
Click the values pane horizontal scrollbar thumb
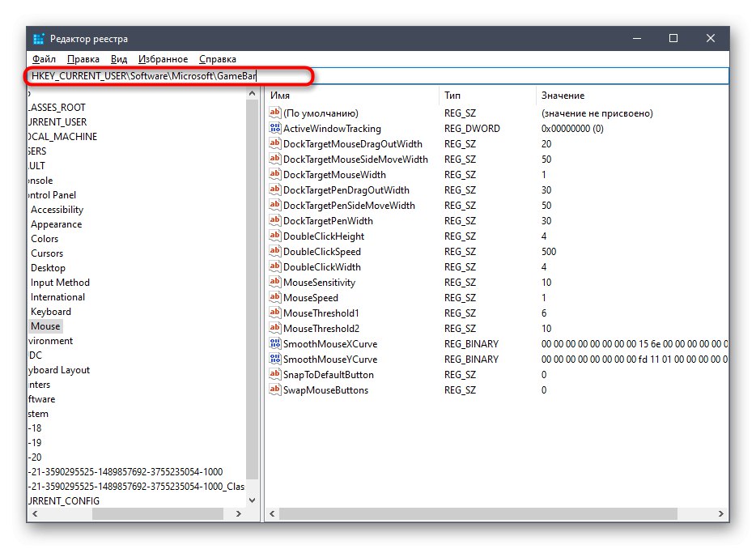[478, 514]
